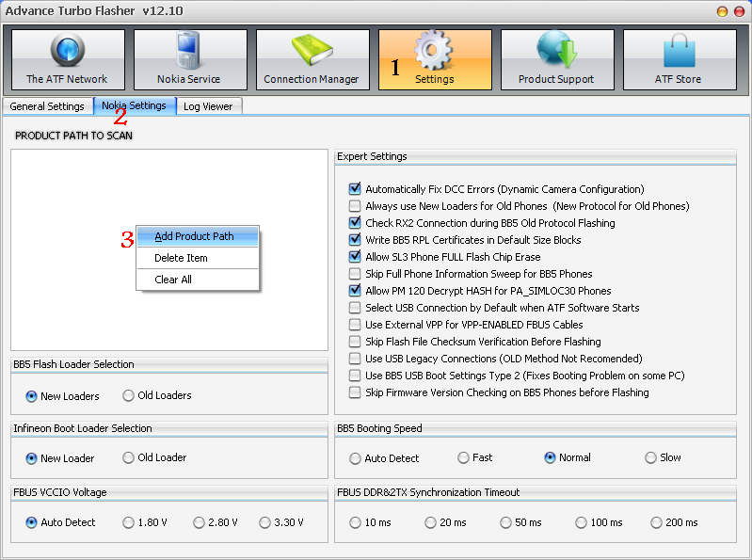This screenshot has height=560, width=752.
Task: Choose Delete Item from context menu
Action: 198,258
